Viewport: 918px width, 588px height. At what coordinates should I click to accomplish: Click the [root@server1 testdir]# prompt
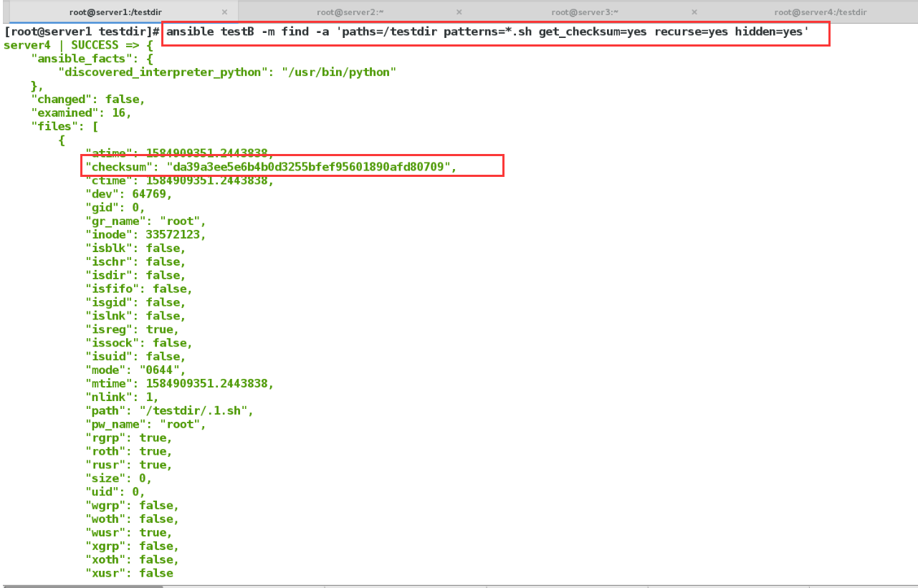point(82,32)
